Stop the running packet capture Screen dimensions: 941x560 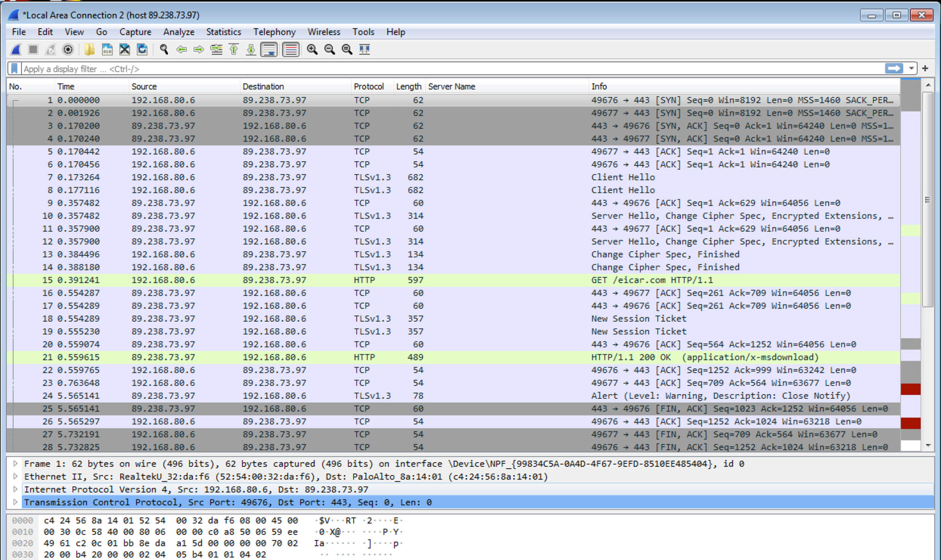click(33, 49)
